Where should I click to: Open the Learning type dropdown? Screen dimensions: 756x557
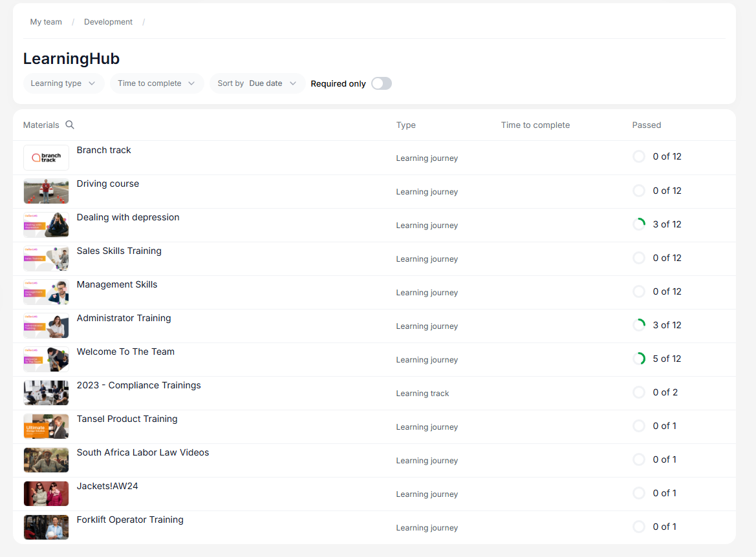click(63, 83)
